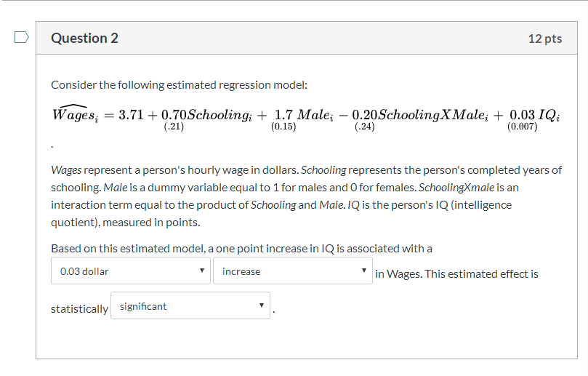
Task: Click the 'Consider the following estimated regression model' text
Action: [179, 85]
